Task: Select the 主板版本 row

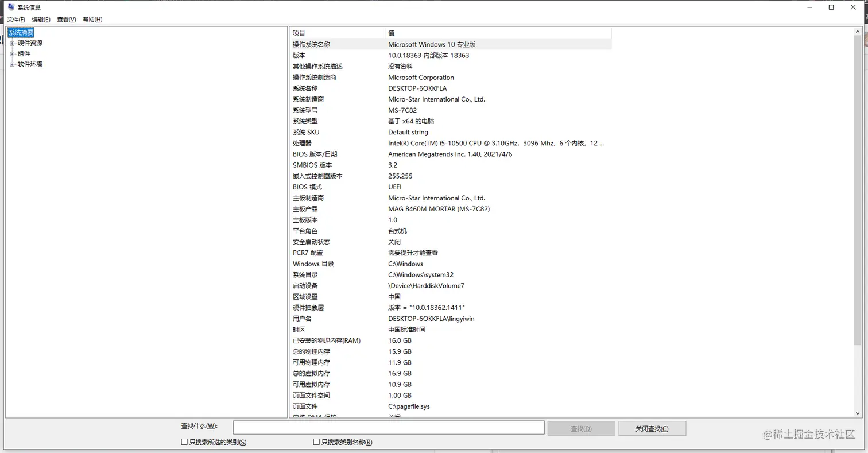Action: (x=451, y=220)
